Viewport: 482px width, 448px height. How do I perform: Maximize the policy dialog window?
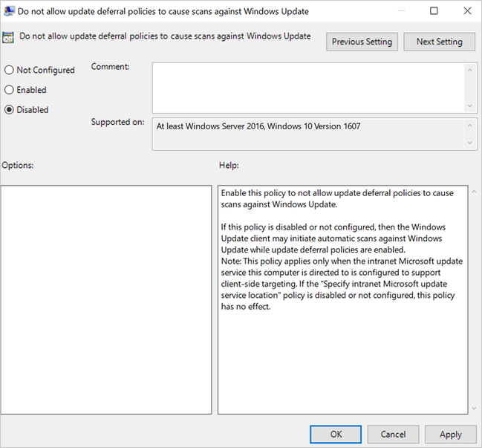coord(434,11)
